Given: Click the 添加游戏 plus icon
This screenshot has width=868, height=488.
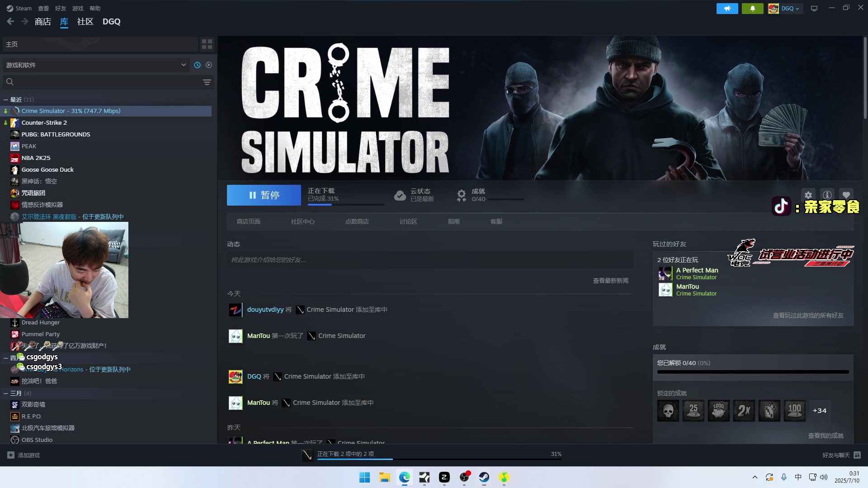Looking at the screenshot, I should click(11, 455).
